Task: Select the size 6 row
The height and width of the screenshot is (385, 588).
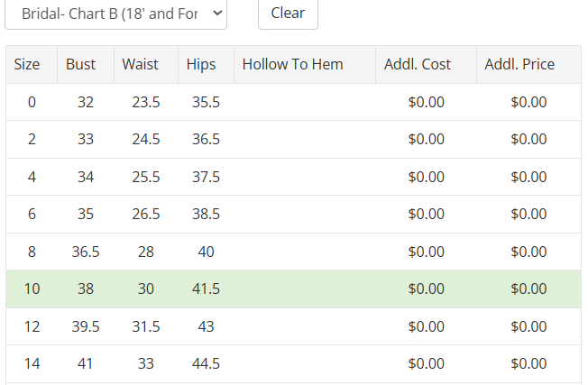Action: click(x=293, y=214)
